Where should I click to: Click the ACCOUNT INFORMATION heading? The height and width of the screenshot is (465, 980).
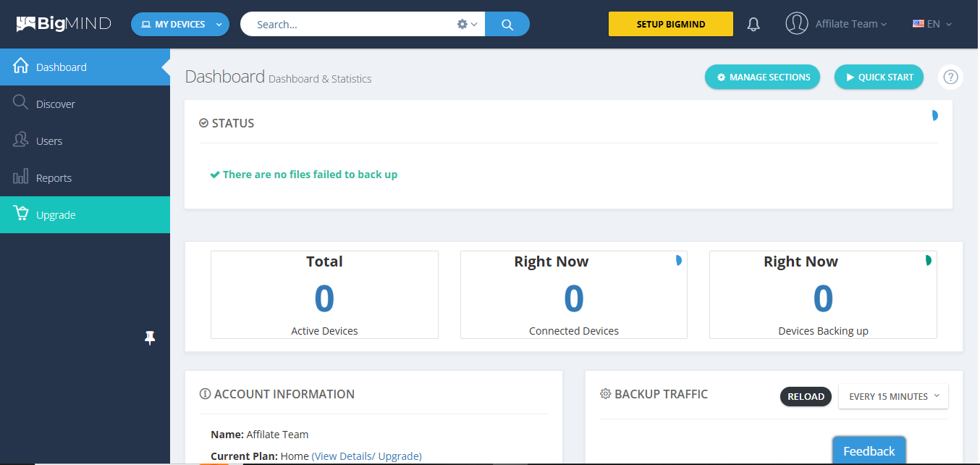[277, 394]
